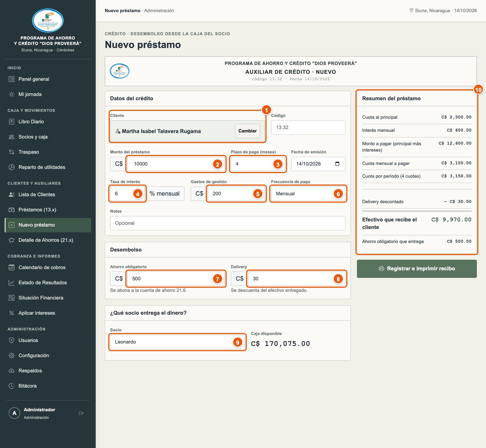Click the percent icon for Aplicar intereses
This screenshot has width=486, height=448.
tap(12, 313)
